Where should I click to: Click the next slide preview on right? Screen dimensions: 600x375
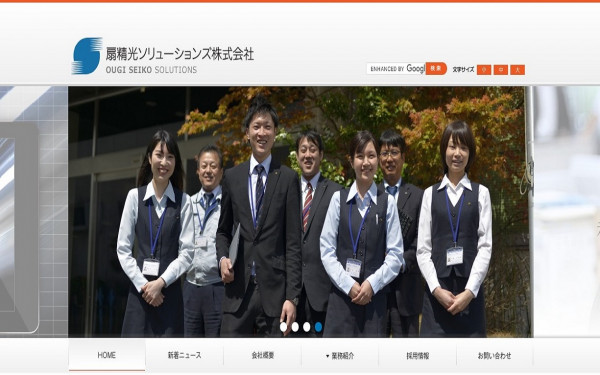567,212
